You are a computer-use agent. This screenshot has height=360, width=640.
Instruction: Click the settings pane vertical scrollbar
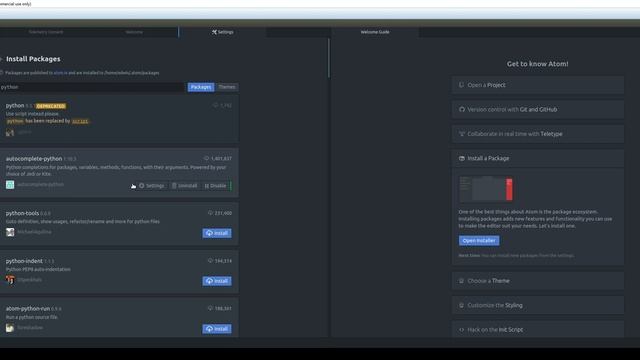tap(329, 58)
